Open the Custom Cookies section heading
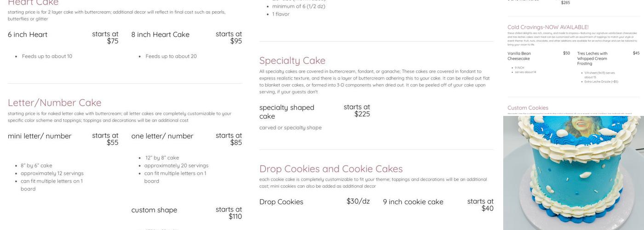 [528, 108]
